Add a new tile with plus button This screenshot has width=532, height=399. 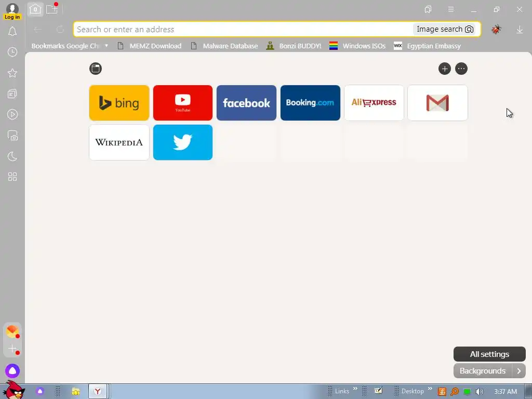click(445, 69)
